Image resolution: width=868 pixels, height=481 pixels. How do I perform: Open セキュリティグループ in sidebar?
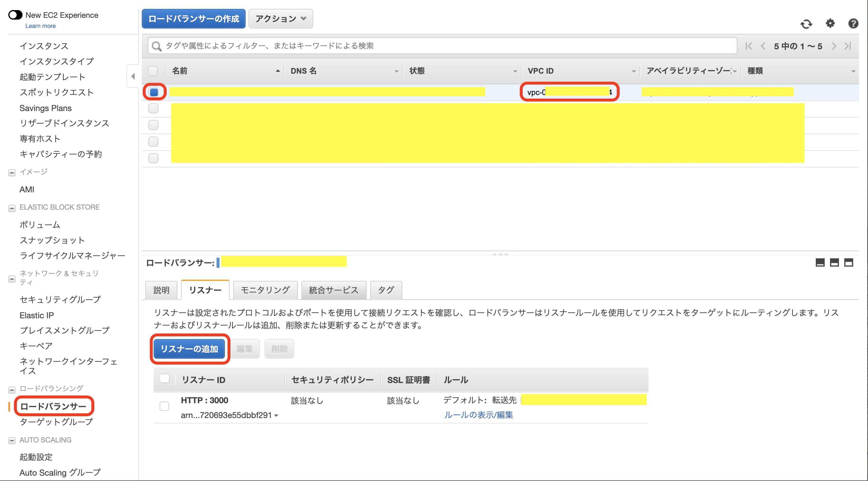click(x=60, y=299)
